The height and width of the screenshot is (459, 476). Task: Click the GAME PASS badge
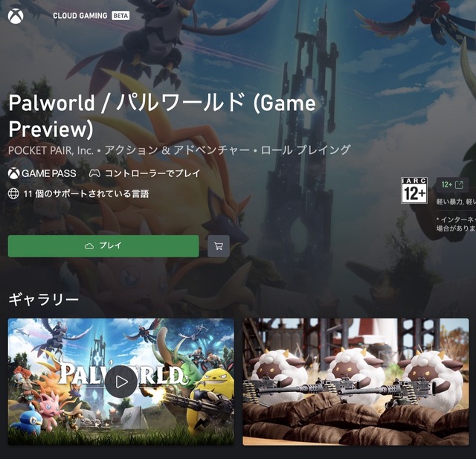pyautogui.click(x=42, y=173)
